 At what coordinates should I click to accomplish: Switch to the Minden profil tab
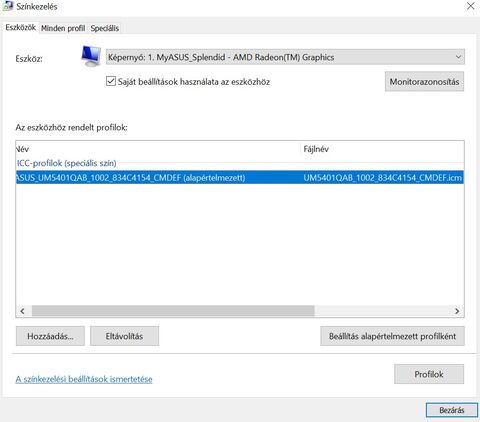tap(63, 28)
